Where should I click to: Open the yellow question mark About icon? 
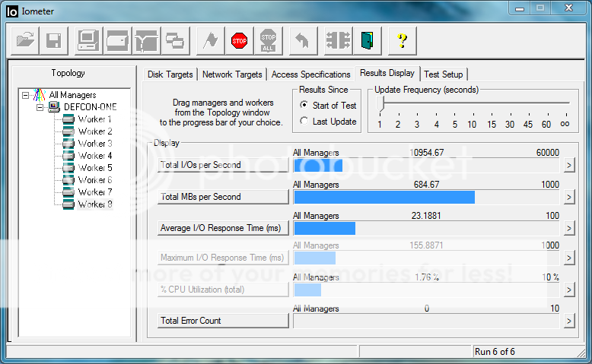click(x=403, y=40)
